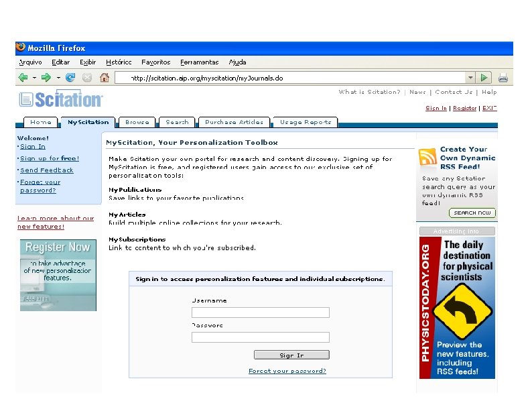This screenshot has width=532, height=399.
Task: Click the Help link at top right
Action: (489, 92)
